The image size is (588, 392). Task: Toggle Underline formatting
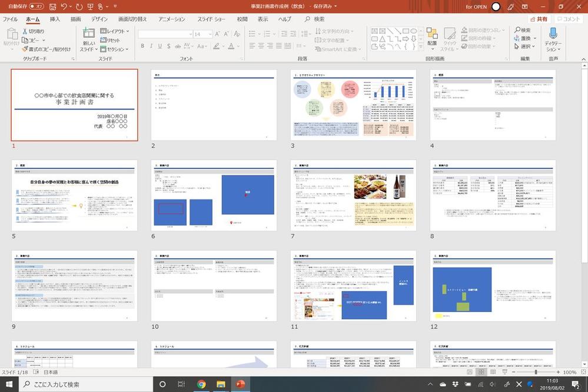click(x=160, y=46)
